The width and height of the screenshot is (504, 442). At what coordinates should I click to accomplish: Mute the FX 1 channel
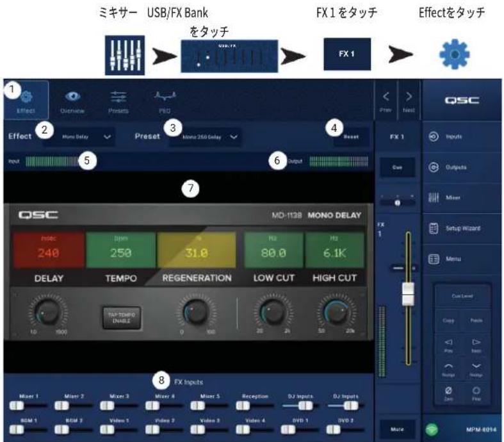point(397,429)
